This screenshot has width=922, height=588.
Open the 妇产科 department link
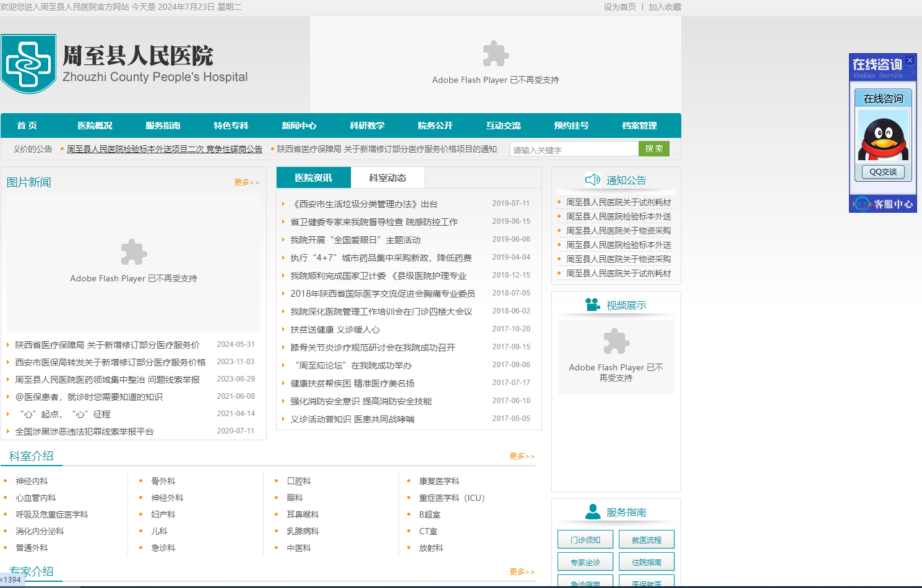click(x=163, y=514)
